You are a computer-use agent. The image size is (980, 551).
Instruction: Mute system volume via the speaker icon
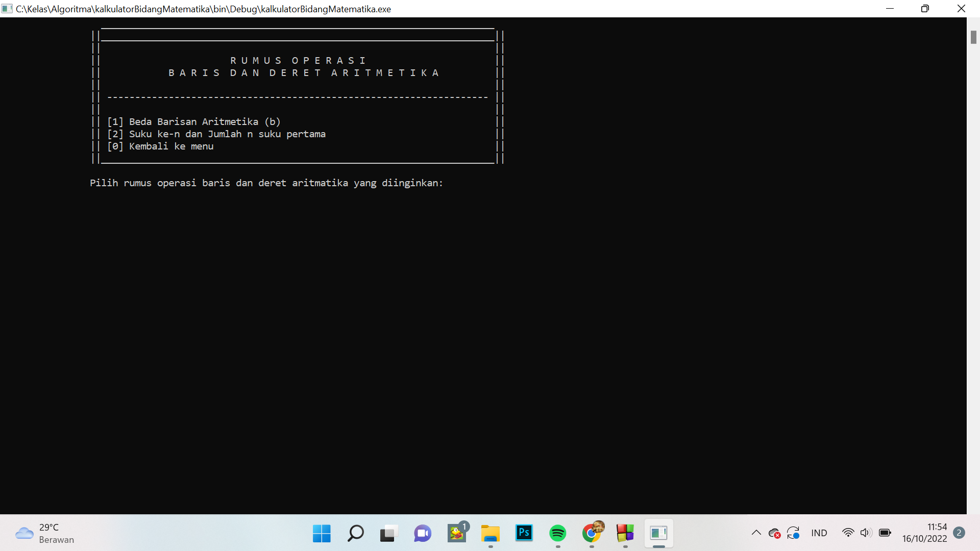tap(866, 533)
